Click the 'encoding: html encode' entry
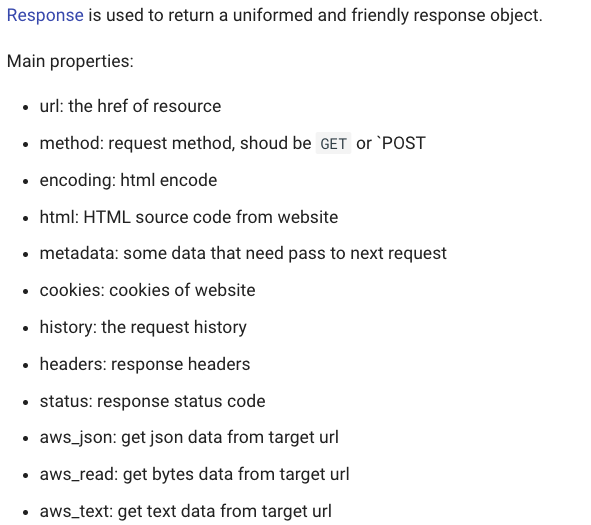591x525 pixels. tap(128, 180)
